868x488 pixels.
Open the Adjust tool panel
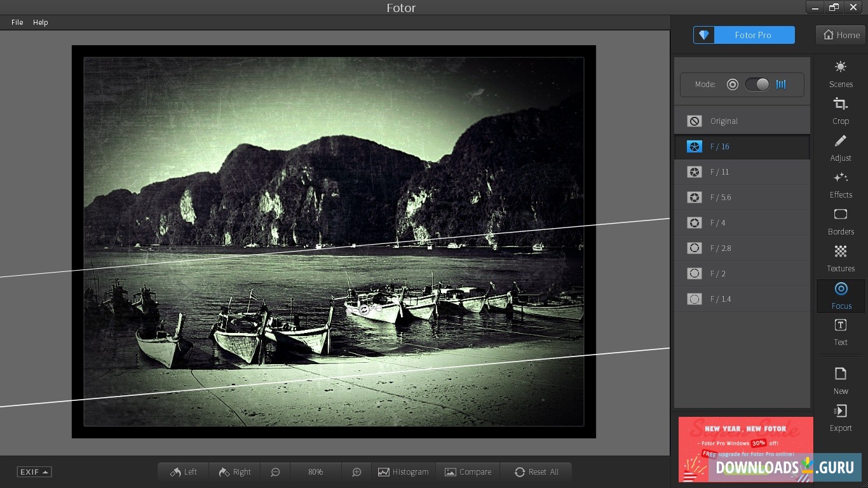click(840, 147)
